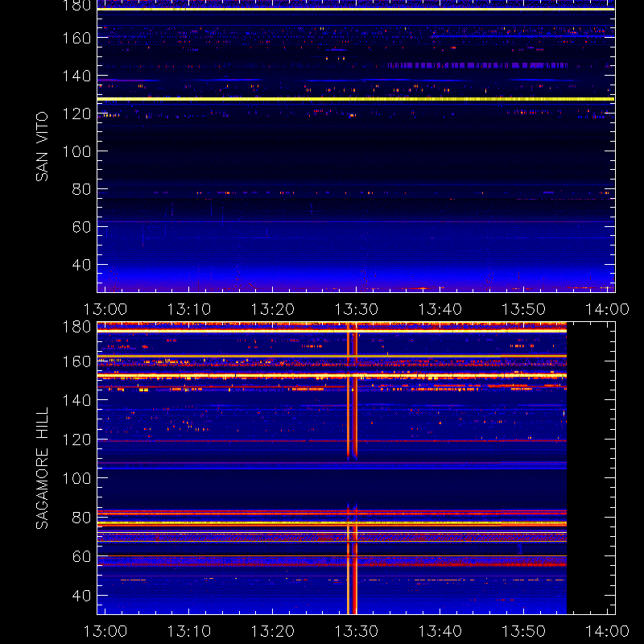Click the 14:00 time label of Sagamore Hill plot
Image resolution: width=644 pixels, height=644 pixels.
point(607,631)
